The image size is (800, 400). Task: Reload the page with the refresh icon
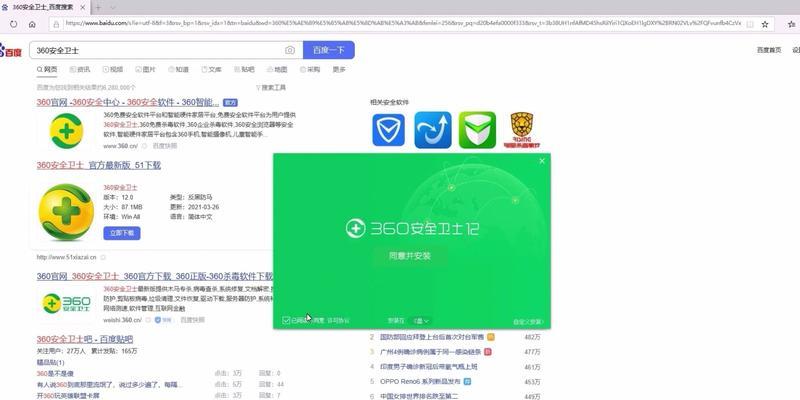(14, 24)
